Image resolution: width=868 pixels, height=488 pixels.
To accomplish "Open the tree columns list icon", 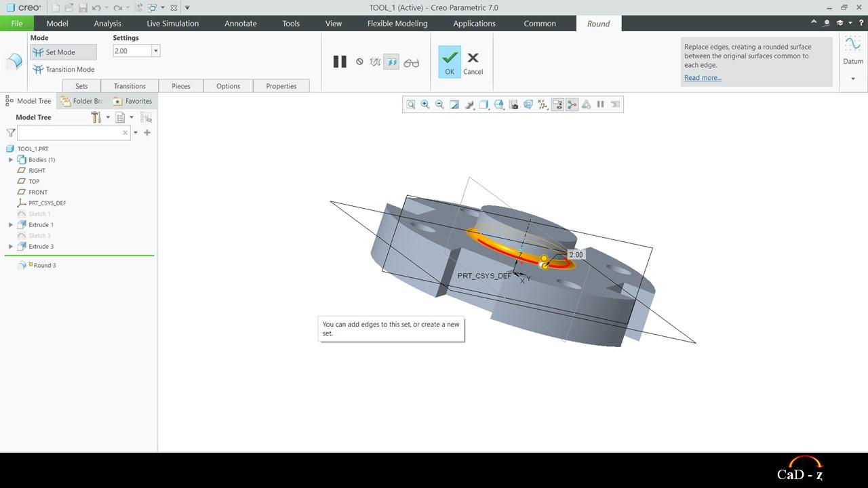I will point(120,117).
